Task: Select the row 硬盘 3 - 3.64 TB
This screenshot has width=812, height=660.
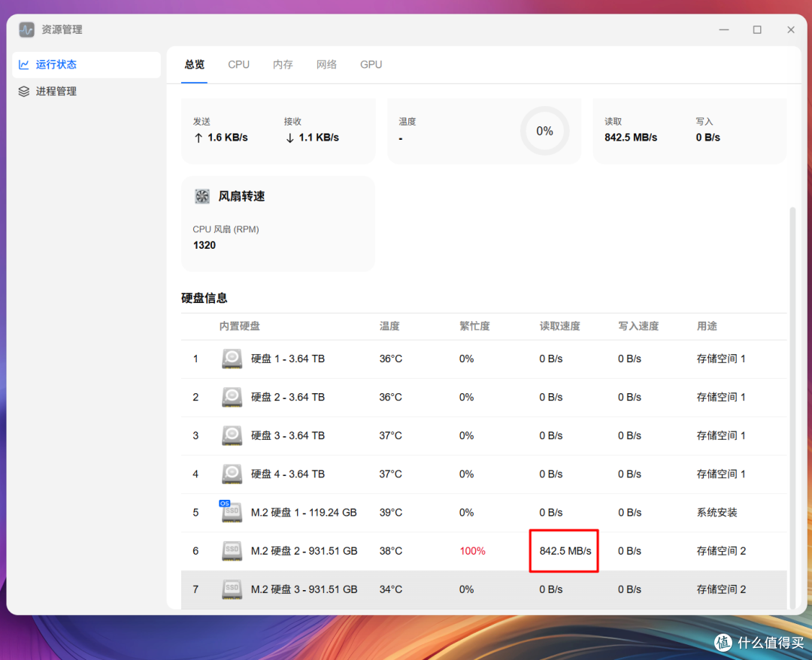Action: point(483,435)
